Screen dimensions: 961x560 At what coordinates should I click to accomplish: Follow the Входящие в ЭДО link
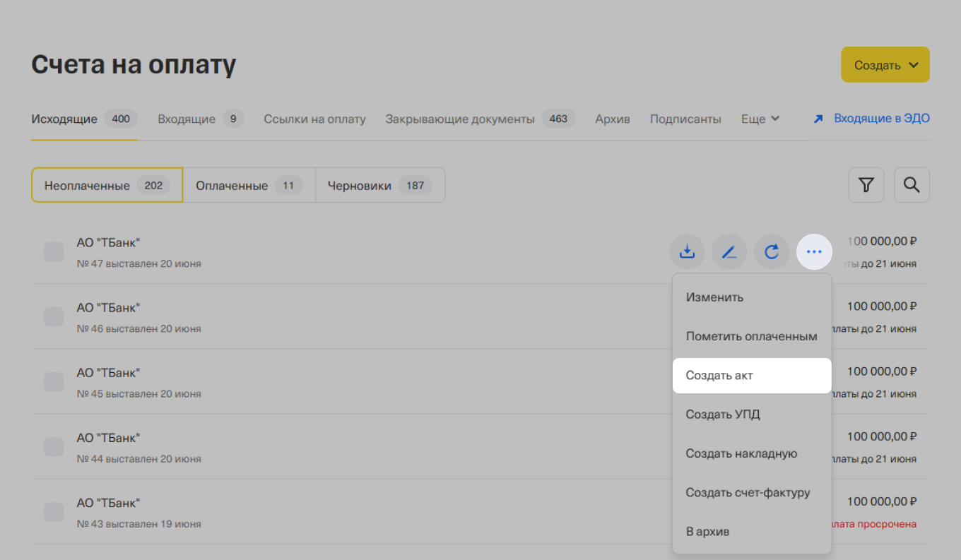(881, 119)
